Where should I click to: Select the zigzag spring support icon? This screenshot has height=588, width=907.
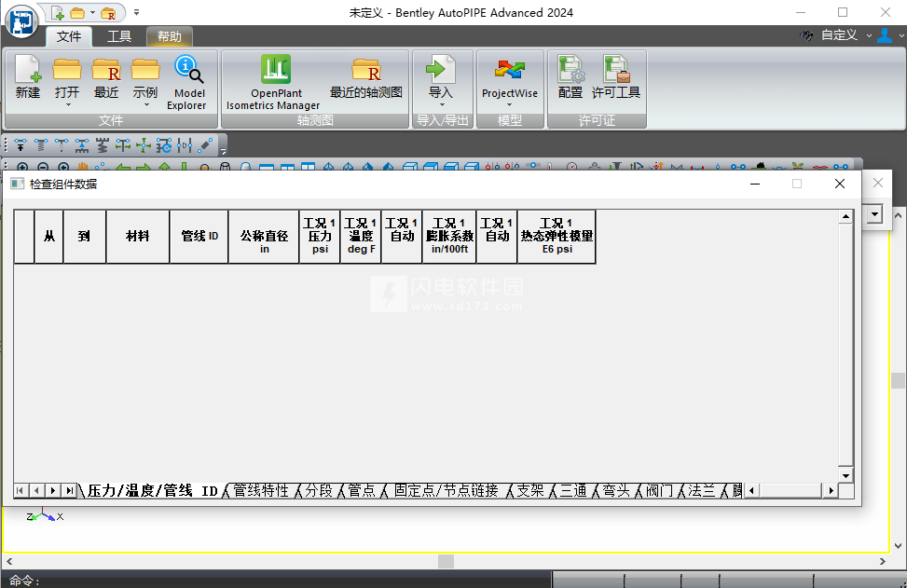pos(103,145)
